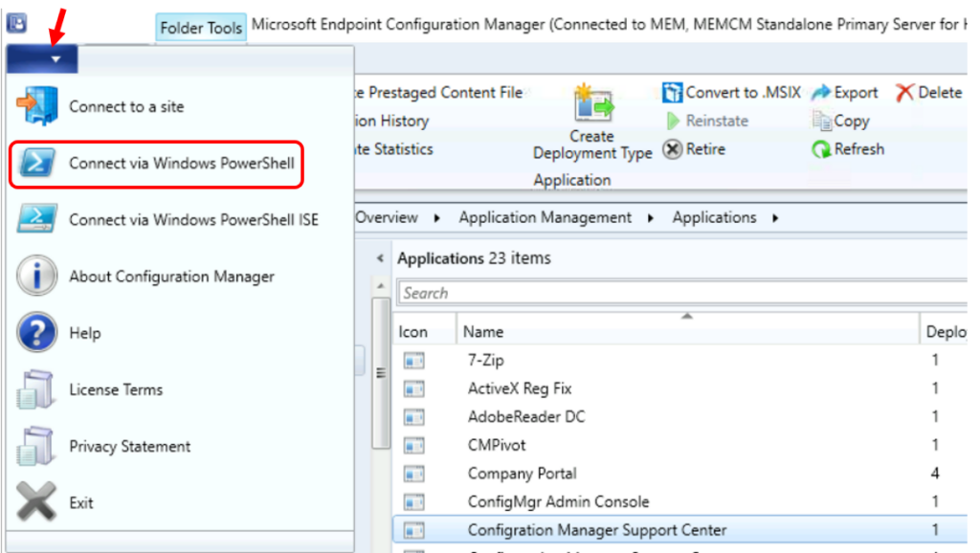Open the blue application menu dropdown

(42, 59)
